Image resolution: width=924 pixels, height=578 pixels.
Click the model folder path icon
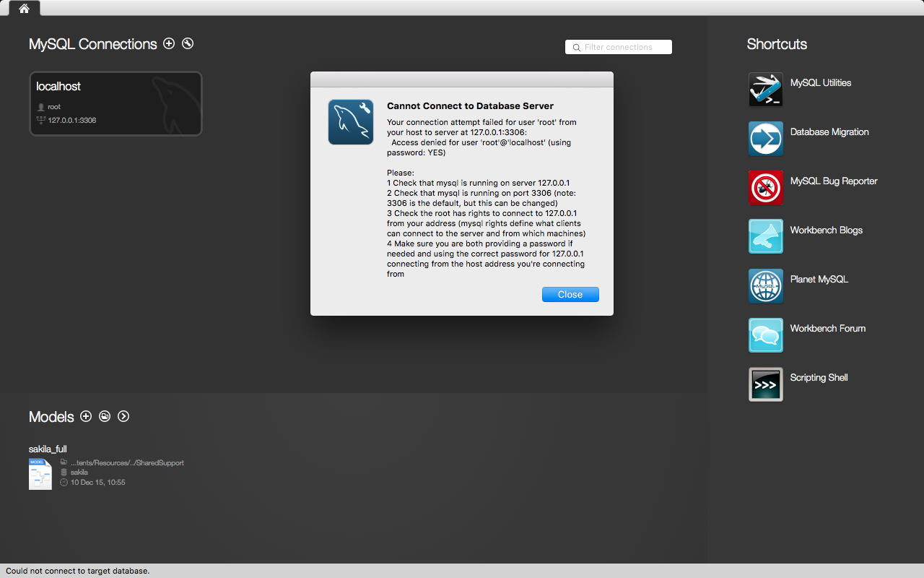click(64, 462)
